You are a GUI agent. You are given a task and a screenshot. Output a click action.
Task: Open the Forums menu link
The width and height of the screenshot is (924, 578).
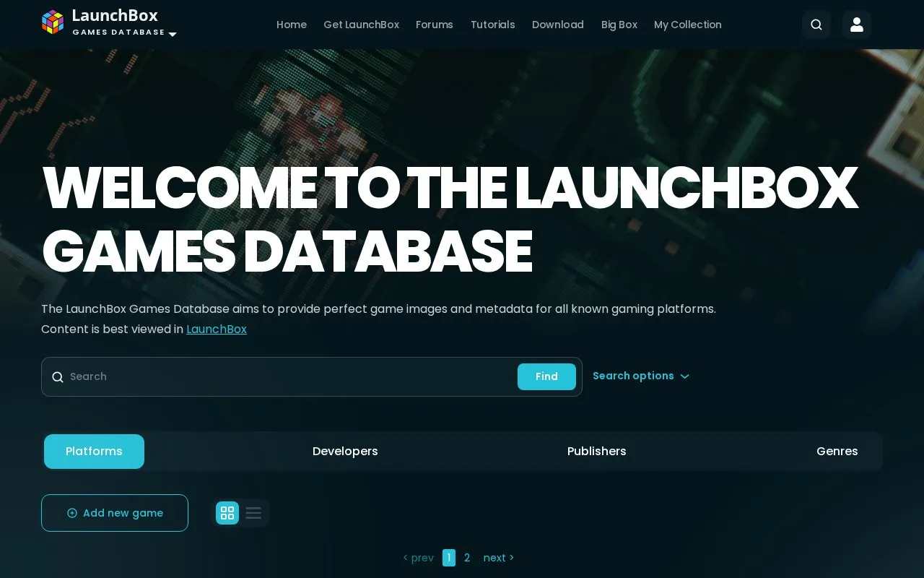[435, 25]
